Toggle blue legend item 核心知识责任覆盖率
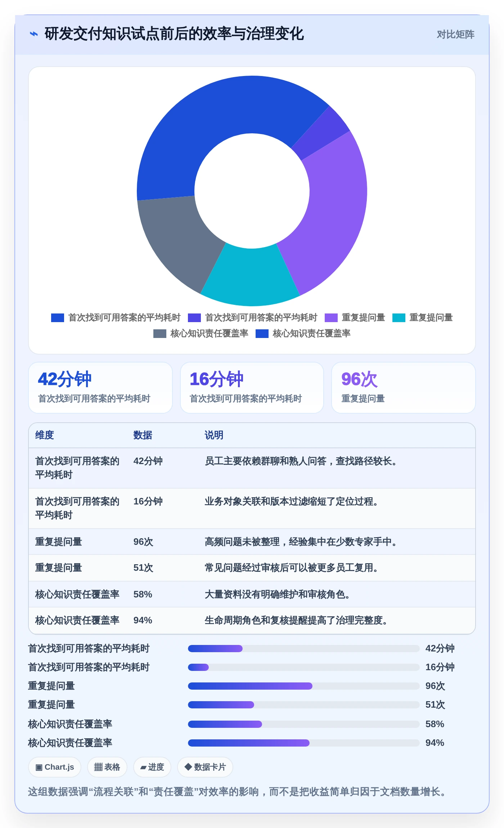 coord(303,333)
